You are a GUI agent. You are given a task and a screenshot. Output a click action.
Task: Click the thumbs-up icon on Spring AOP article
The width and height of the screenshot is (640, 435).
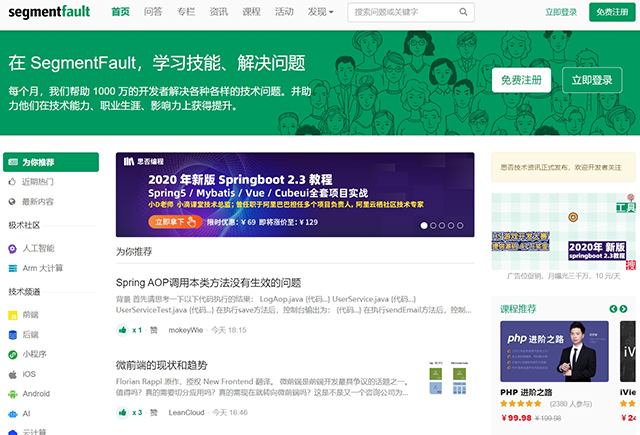click(x=122, y=330)
